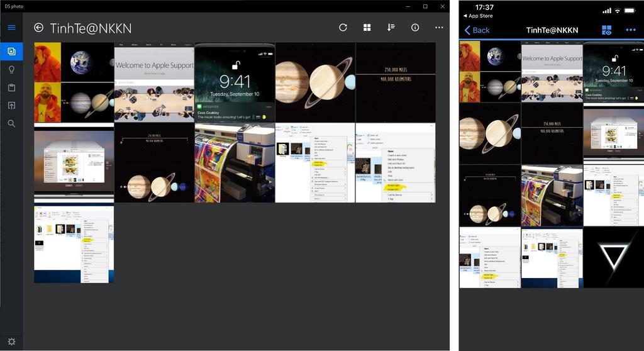Tap TinhTe@NKKN title on phone
This screenshot has height=351, width=644.
[552, 30]
